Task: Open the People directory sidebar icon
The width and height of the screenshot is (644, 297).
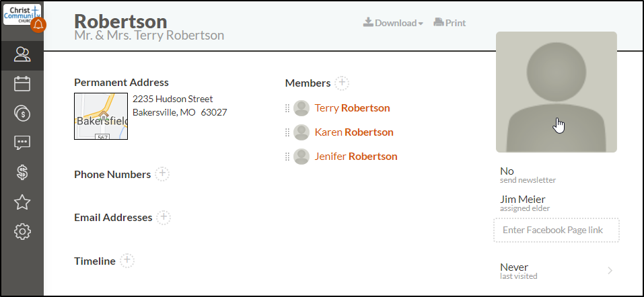Action: pyautogui.click(x=22, y=54)
